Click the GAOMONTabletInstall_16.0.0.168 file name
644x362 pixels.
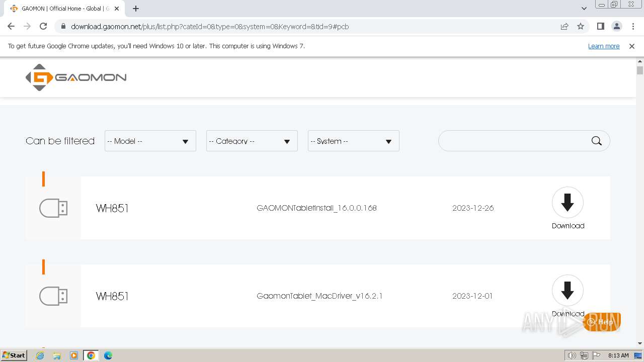click(x=316, y=208)
